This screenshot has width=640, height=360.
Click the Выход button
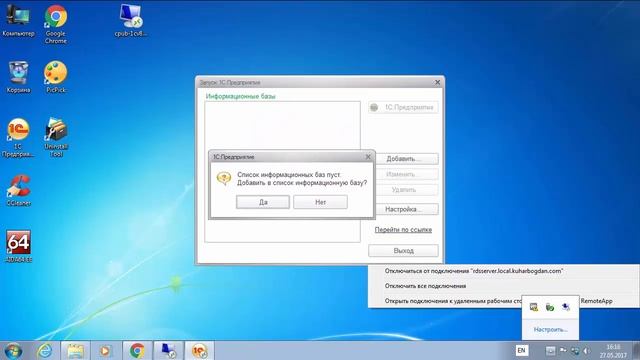[403, 251]
